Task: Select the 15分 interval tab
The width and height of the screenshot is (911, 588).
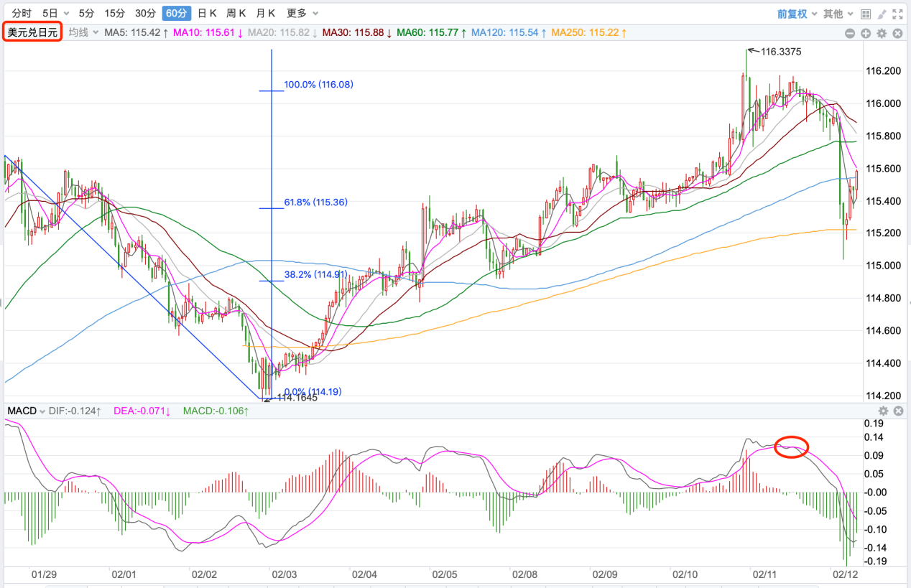Action: click(x=114, y=13)
